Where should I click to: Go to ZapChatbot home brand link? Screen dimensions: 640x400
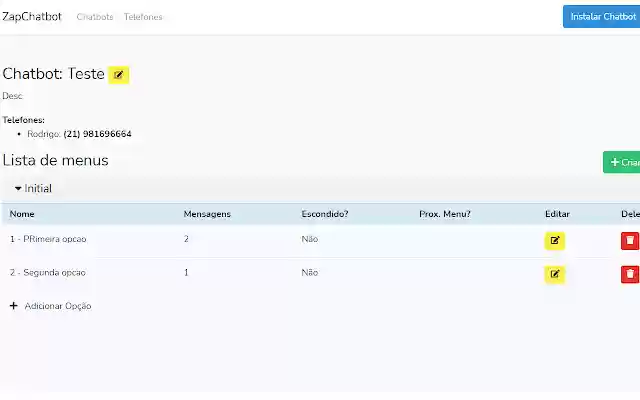(32, 16)
